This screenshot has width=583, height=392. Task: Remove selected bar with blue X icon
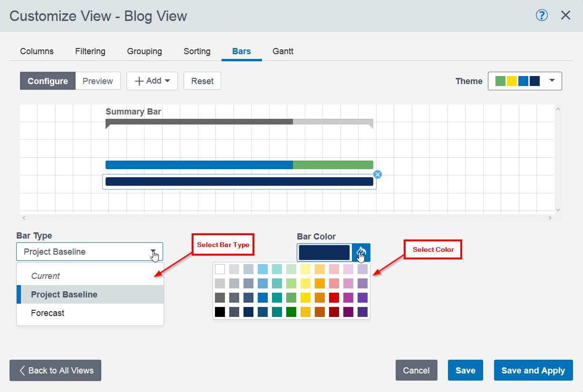378,174
